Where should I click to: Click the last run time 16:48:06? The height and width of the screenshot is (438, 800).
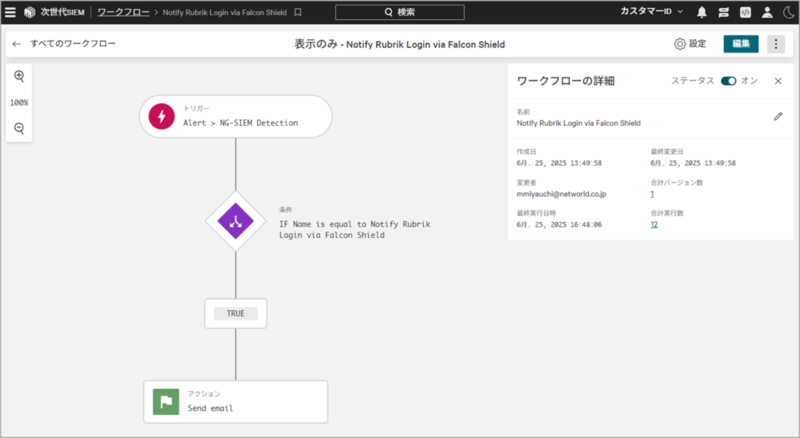pyautogui.click(x=559, y=225)
